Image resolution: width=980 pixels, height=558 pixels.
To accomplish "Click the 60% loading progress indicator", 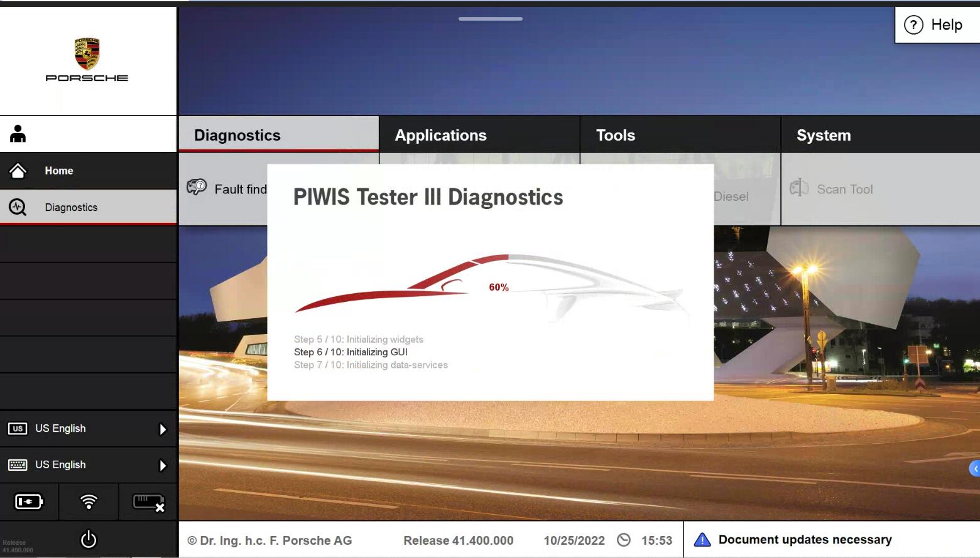I will click(499, 287).
